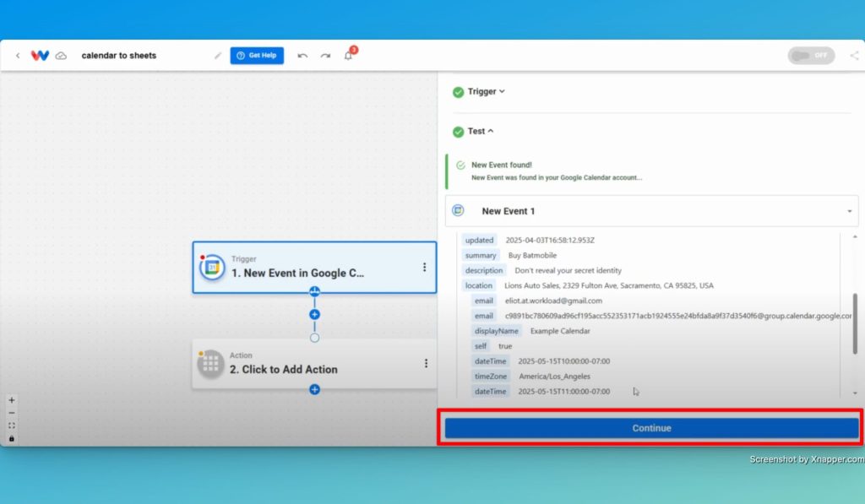Toggle the workflow OFF switch on
865x504 pixels.
tap(811, 56)
